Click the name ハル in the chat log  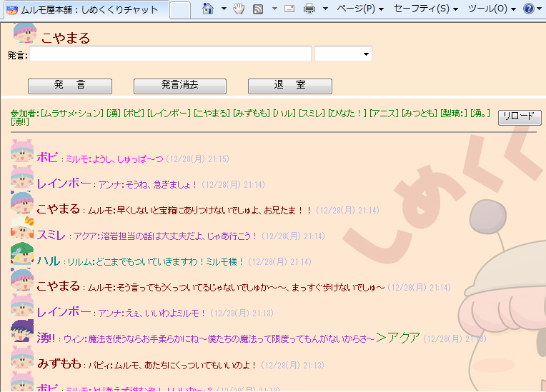49,261
